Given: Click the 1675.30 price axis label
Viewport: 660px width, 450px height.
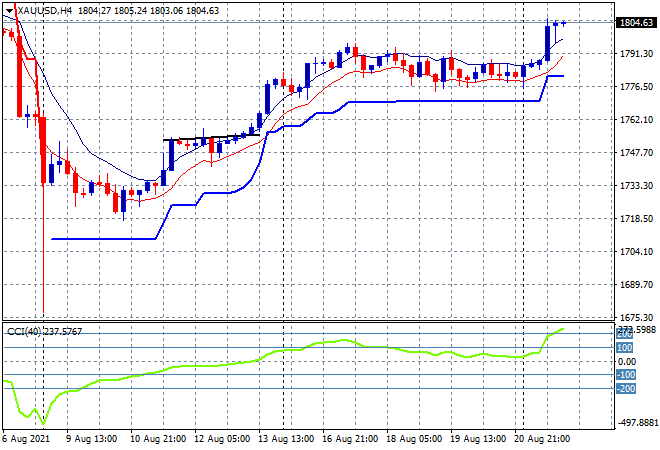Looking at the screenshot, I should click(637, 317).
